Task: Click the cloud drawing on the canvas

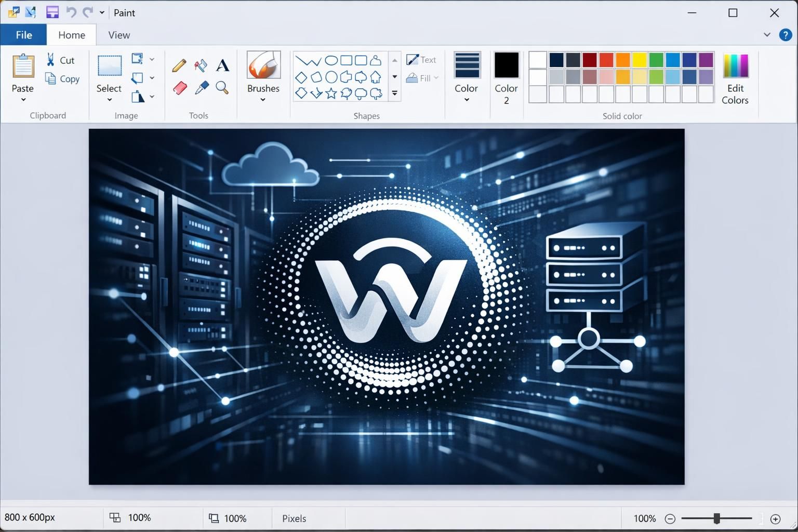Action: 270,165
